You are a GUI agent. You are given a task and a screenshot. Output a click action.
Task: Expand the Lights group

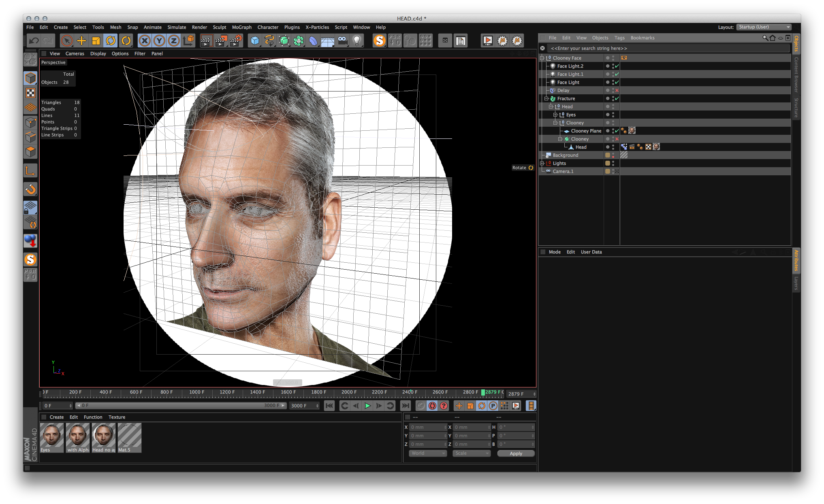pyautogui.click(x=542, y=163)
